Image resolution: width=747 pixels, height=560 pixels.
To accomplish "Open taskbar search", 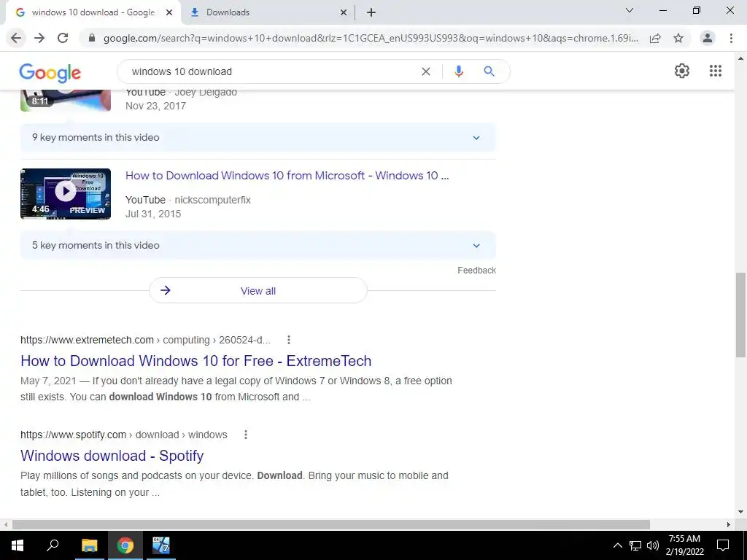I will click(53, 545).
